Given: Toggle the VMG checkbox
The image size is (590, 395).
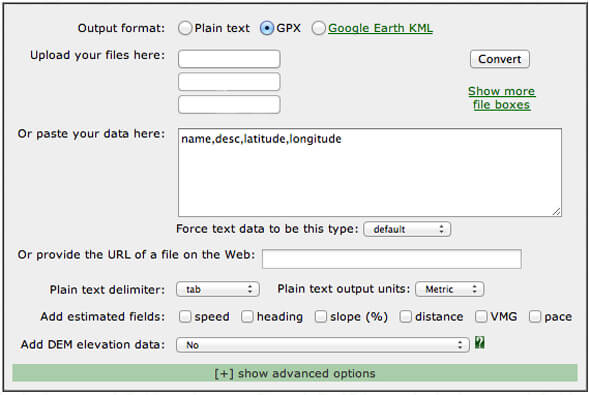Looking at the screenshot, I should point(481,316).
